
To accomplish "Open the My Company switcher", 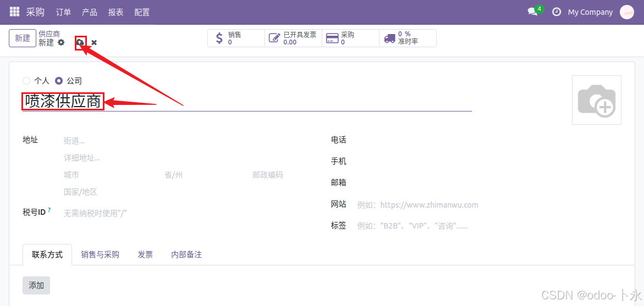I will coord(590,12).
